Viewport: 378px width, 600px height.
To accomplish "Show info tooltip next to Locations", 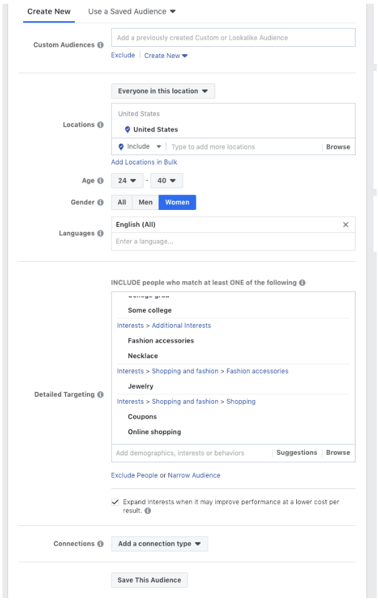I will tap(100, 125).
